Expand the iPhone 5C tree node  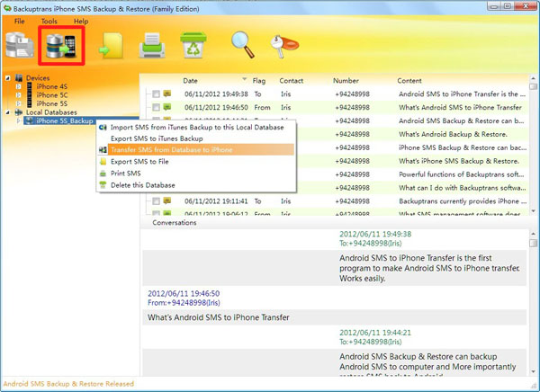click(x=19, y=95)
